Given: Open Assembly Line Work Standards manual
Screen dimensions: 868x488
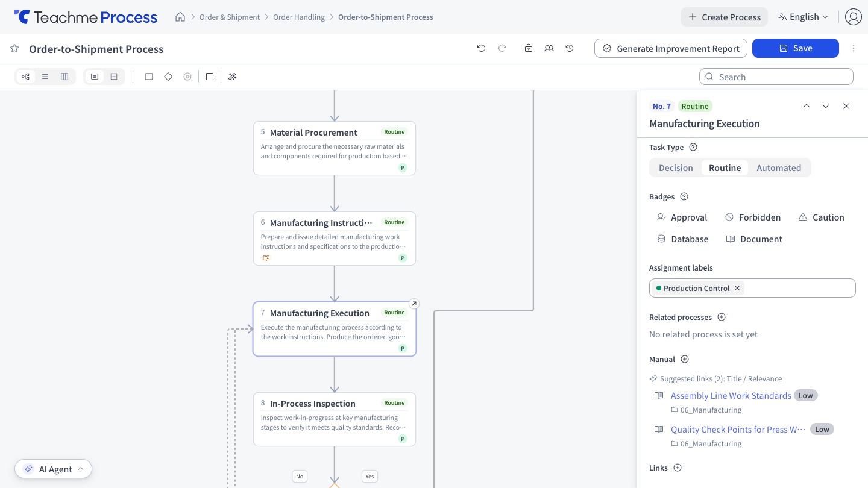Looking at the screenshot, I should click(x=731, y=395).
